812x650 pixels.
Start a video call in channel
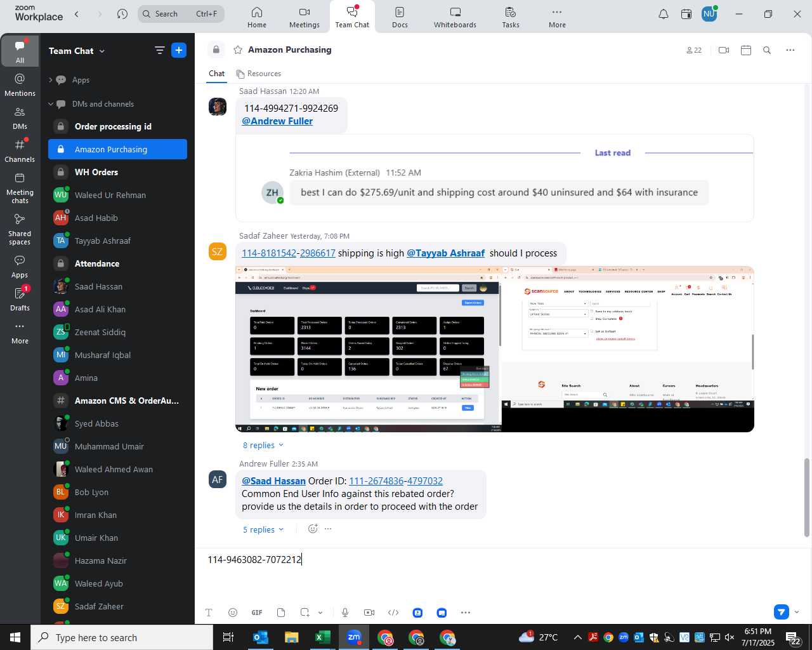[724, 50]
